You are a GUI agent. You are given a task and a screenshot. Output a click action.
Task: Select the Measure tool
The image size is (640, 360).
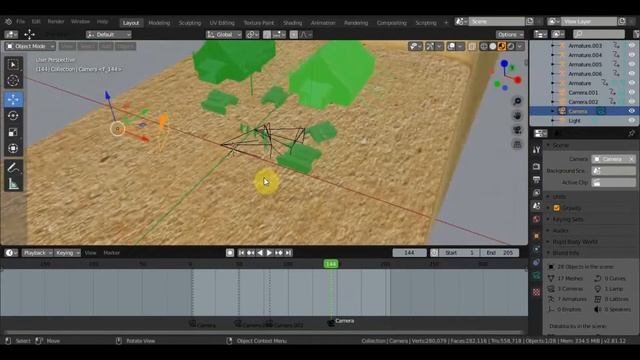coord(13,184)
